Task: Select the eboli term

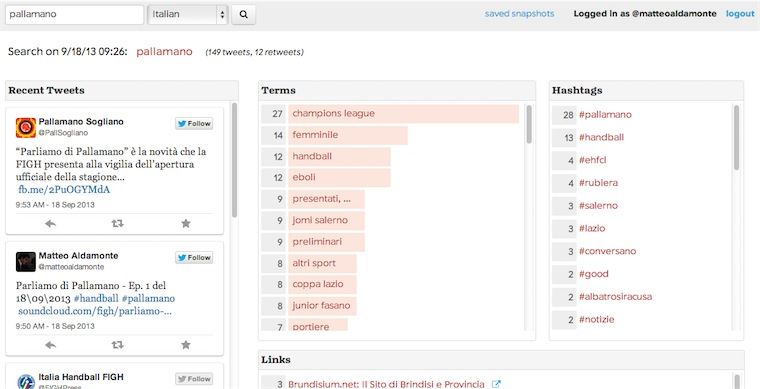Action: click(x=339, y=177)
